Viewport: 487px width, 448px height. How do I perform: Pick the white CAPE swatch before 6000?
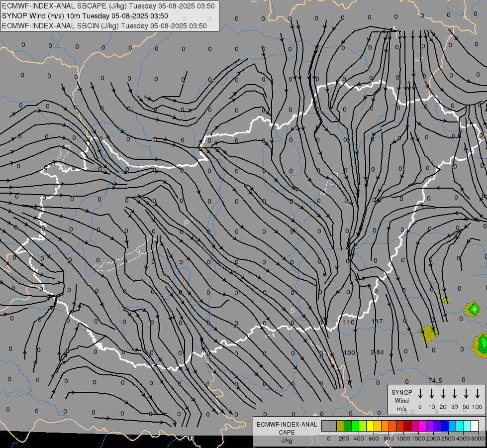tap(475, 426)
